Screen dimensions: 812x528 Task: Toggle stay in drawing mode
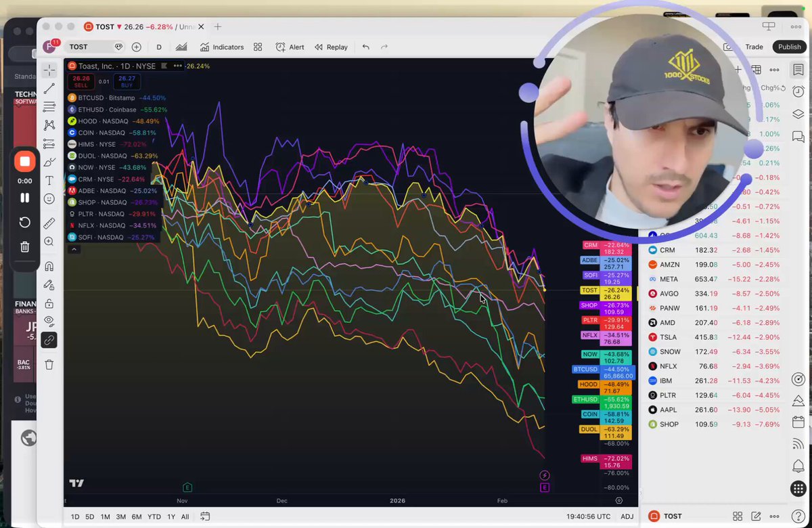pos(49,285)
